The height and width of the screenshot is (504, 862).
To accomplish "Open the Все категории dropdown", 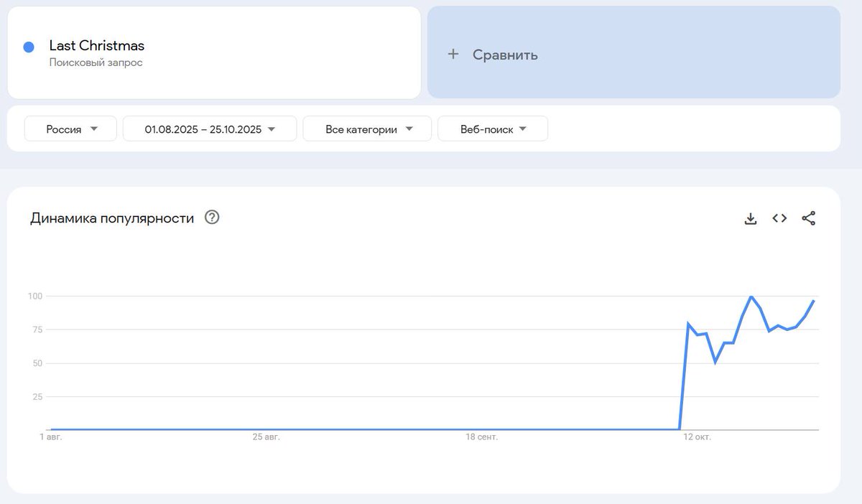I will coord(367,129).
